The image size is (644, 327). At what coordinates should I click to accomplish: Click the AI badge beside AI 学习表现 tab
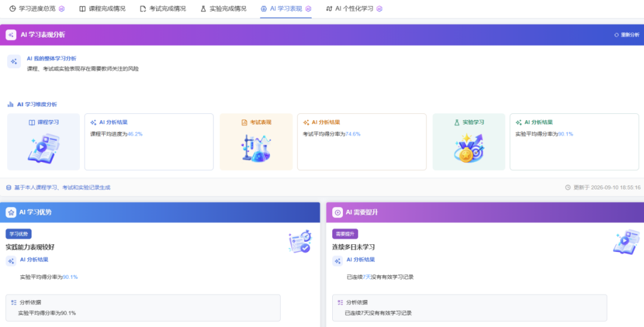(x=308, y=8)
